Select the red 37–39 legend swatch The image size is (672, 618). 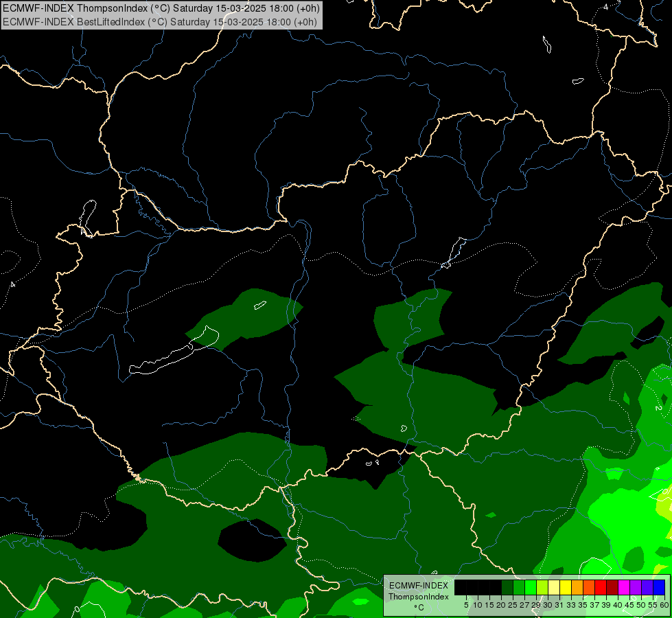pos(601,587)
